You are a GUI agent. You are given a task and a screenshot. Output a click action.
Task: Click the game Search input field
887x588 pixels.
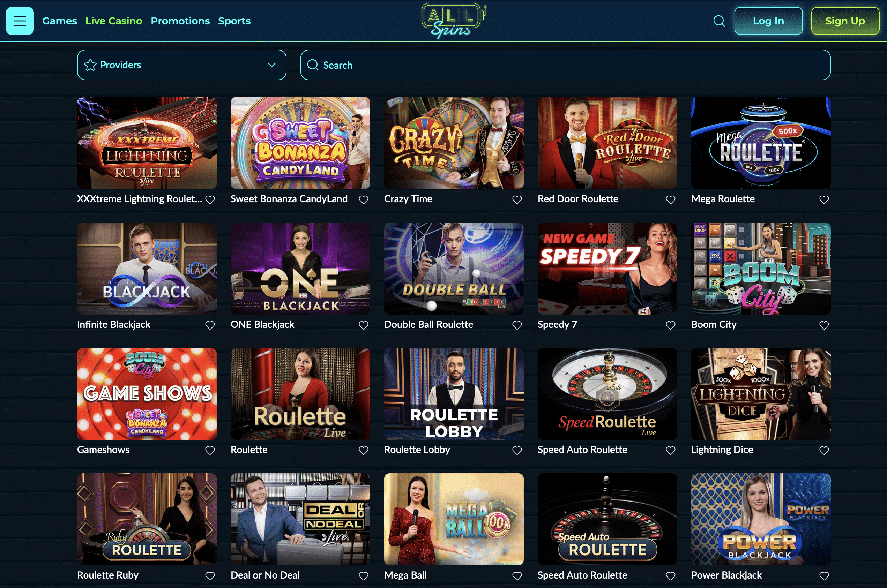[x=565, y=65]
